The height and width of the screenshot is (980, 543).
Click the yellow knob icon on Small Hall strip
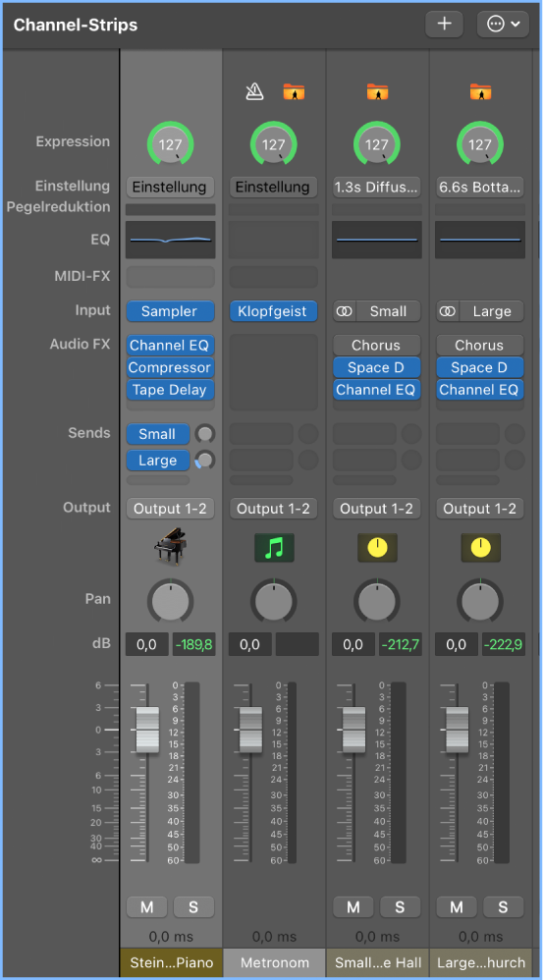point(377,548)
